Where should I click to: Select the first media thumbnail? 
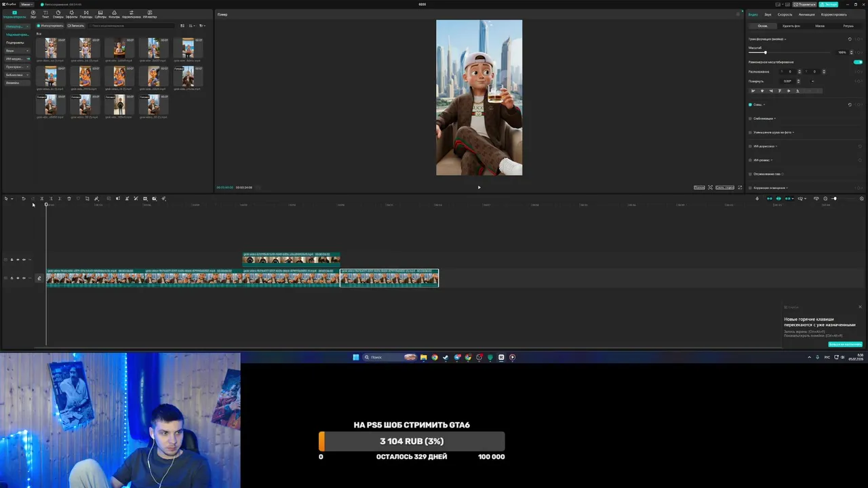tap(51, 48)
